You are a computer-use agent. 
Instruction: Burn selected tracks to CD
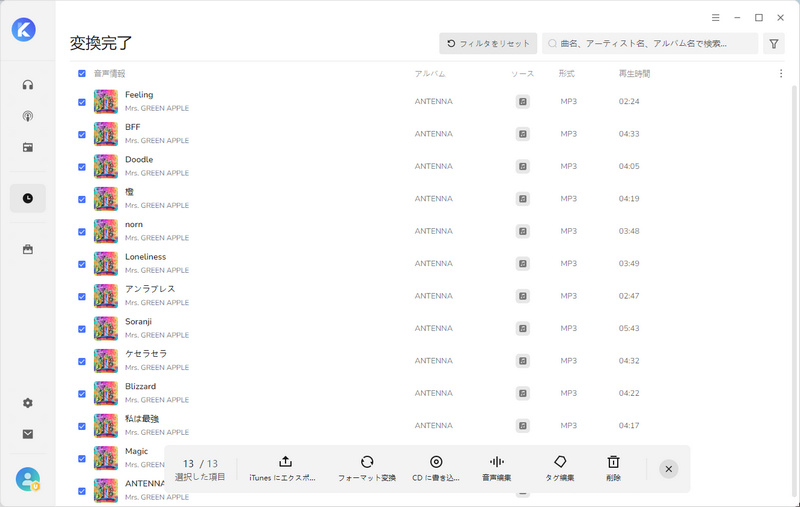436,468
